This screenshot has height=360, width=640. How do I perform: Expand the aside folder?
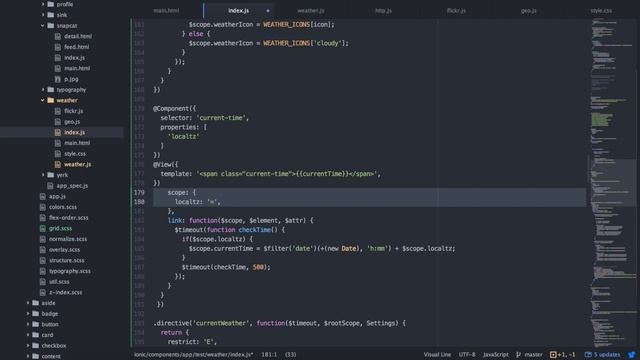coord(28,303)
